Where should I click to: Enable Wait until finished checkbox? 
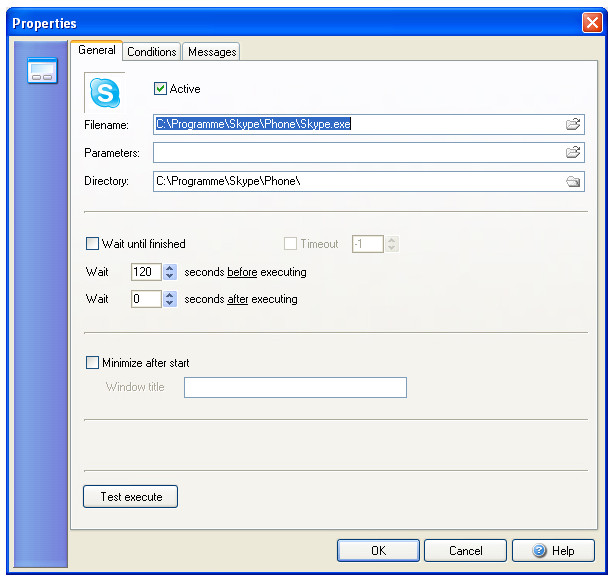[92, 244]
